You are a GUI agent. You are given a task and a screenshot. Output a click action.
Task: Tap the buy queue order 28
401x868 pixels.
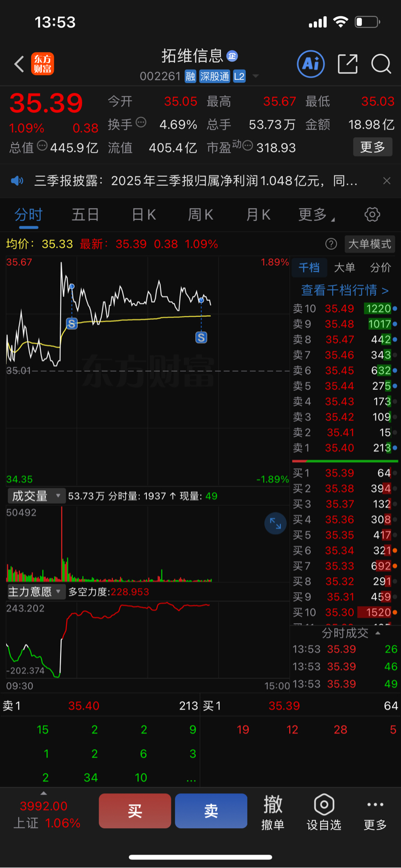(340, 730)
